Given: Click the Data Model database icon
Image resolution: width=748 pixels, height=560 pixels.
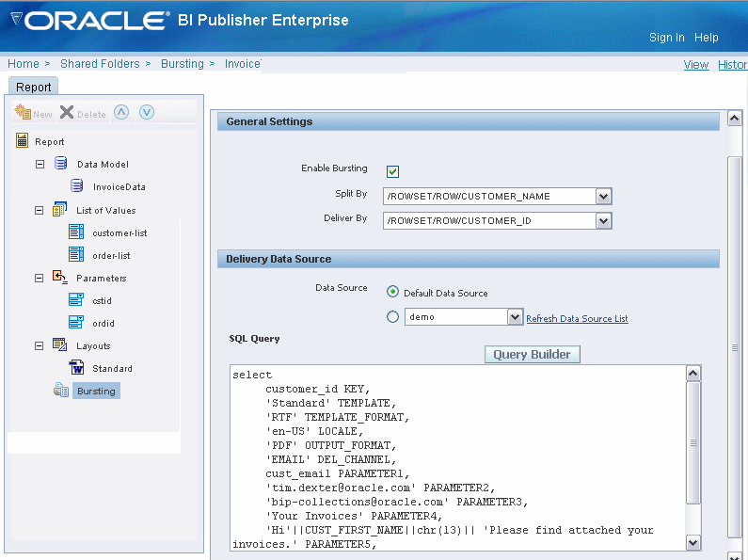Looking at the screenshot, I should point(60,163).
